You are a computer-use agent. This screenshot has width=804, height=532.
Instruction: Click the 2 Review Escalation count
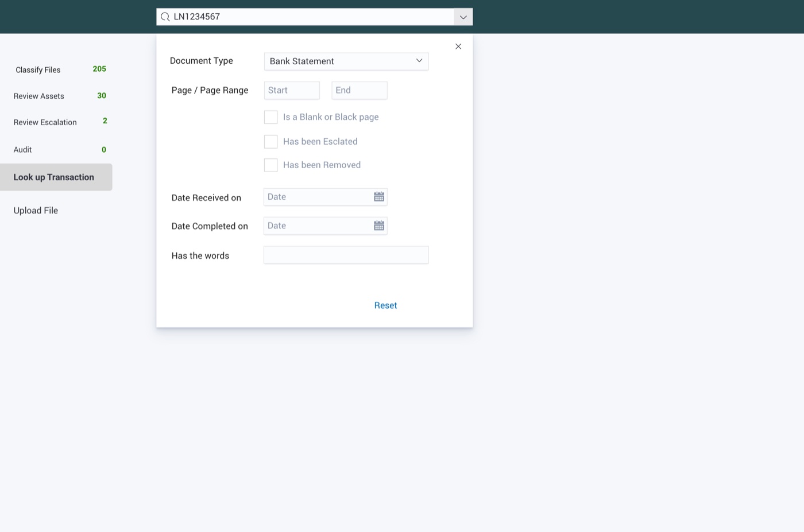click(105, 121)
